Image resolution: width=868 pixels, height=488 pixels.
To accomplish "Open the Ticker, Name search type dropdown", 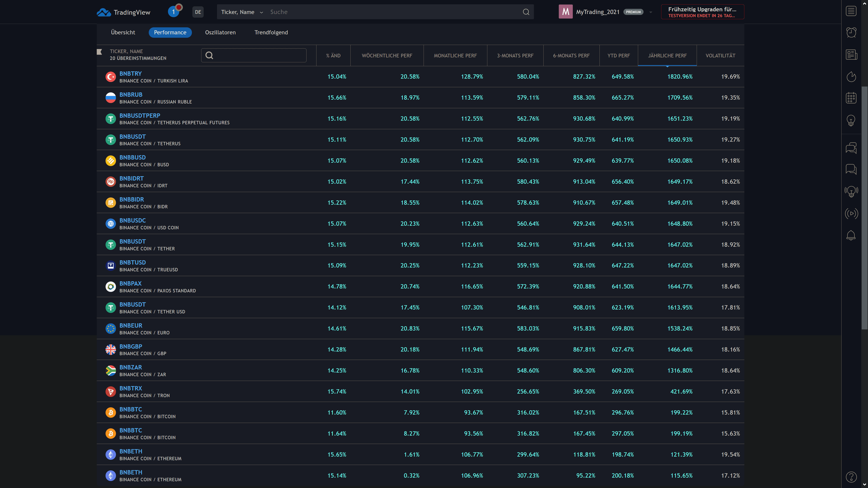I will pos(242,12).
